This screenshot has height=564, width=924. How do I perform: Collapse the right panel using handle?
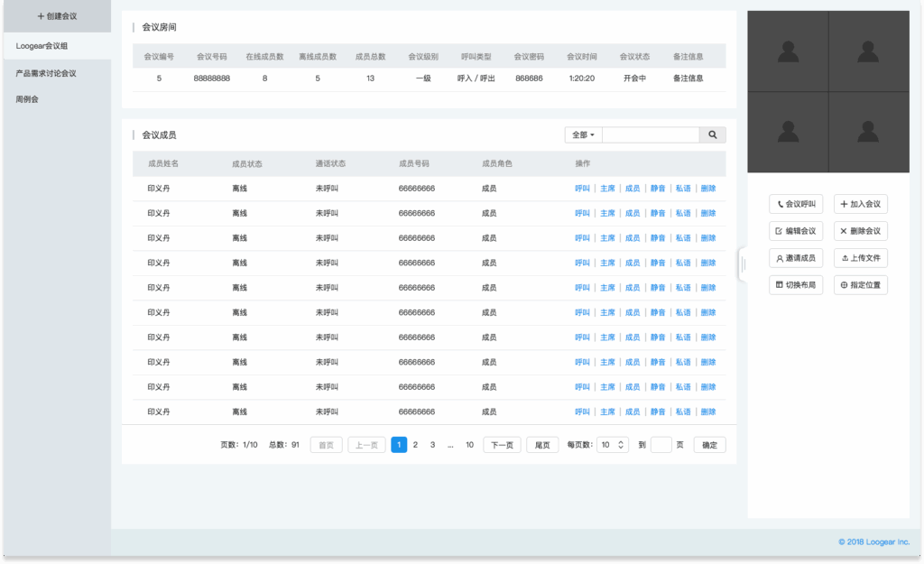tap(743, 264)
